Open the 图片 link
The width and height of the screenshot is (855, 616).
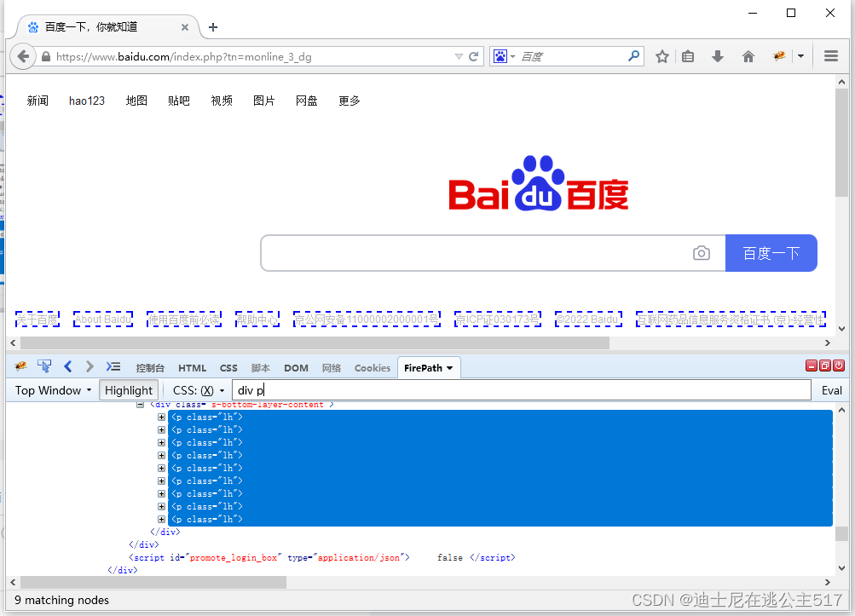pos(264,101)
